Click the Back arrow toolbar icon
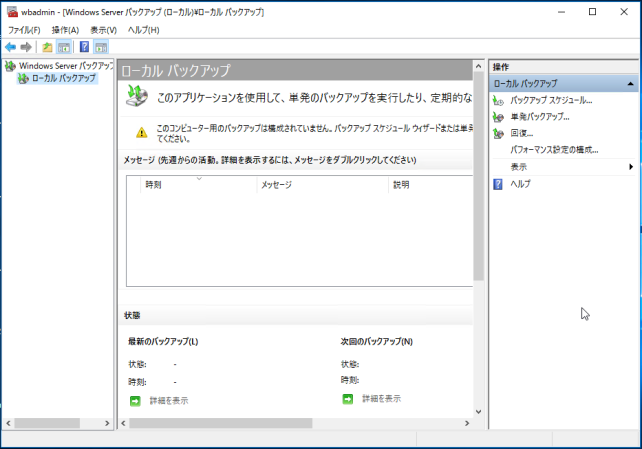 (10, 47)
